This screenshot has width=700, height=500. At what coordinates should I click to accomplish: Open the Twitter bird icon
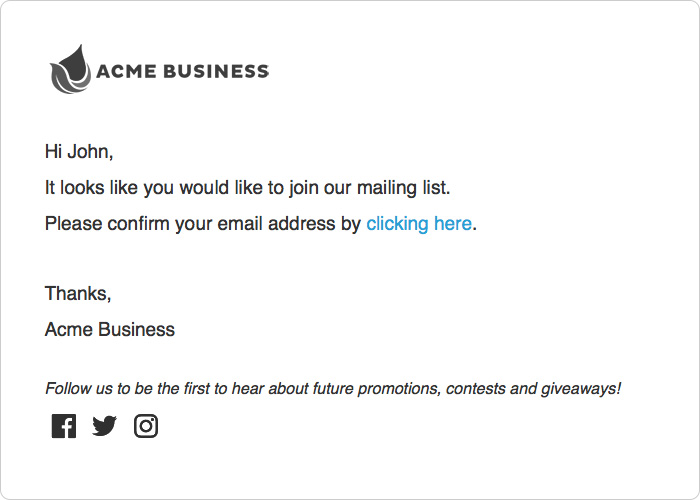click(104, 427)
